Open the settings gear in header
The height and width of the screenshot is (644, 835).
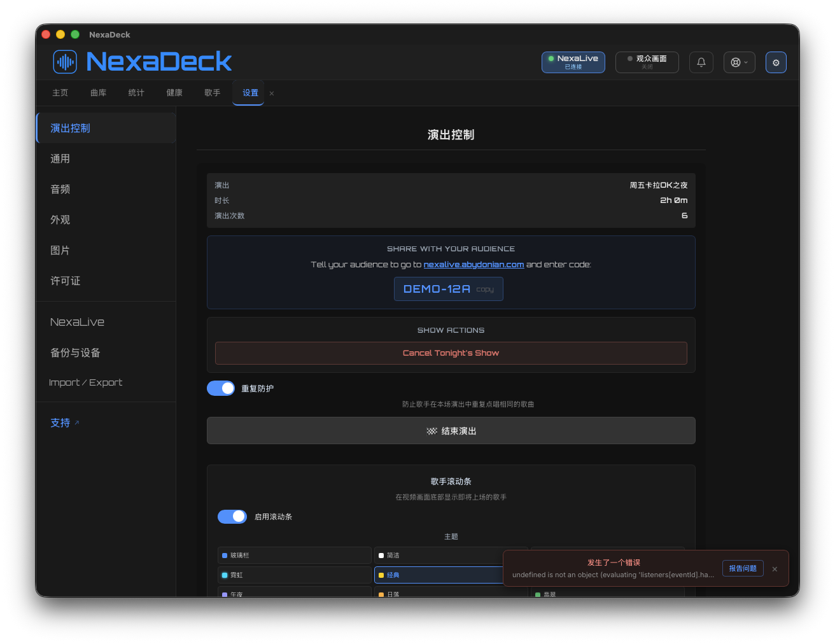click(x=776, y=62)
